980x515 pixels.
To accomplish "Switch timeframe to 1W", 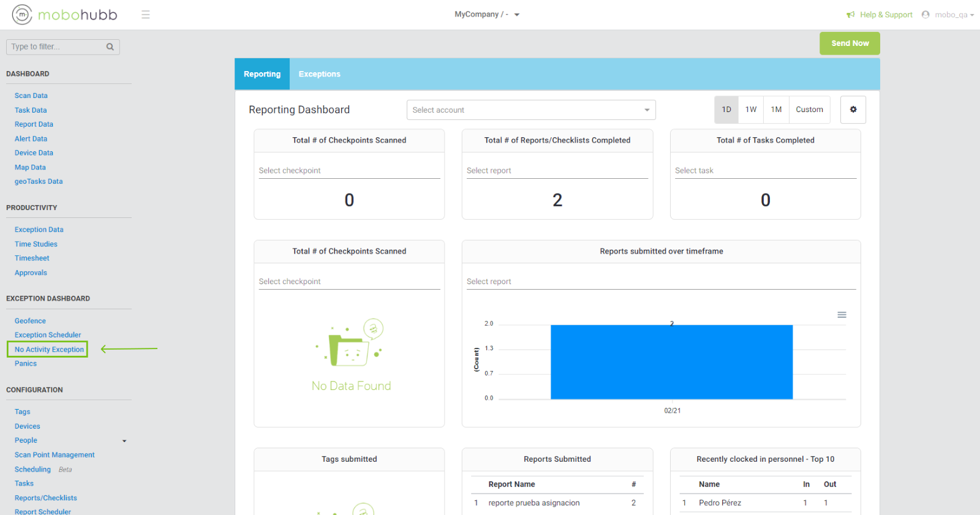I will click(751, 110).
